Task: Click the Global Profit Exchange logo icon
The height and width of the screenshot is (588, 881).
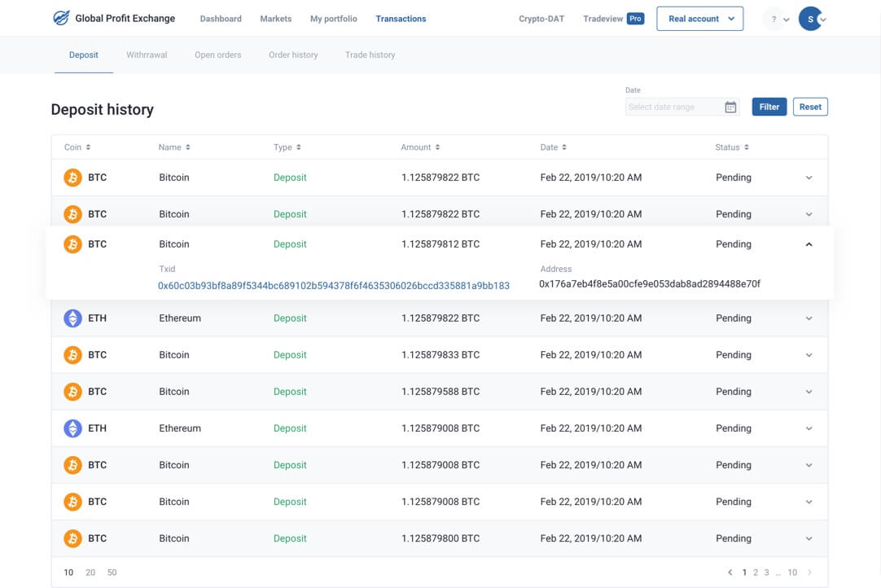Action: pyautogui.click(x=61, y=18)
